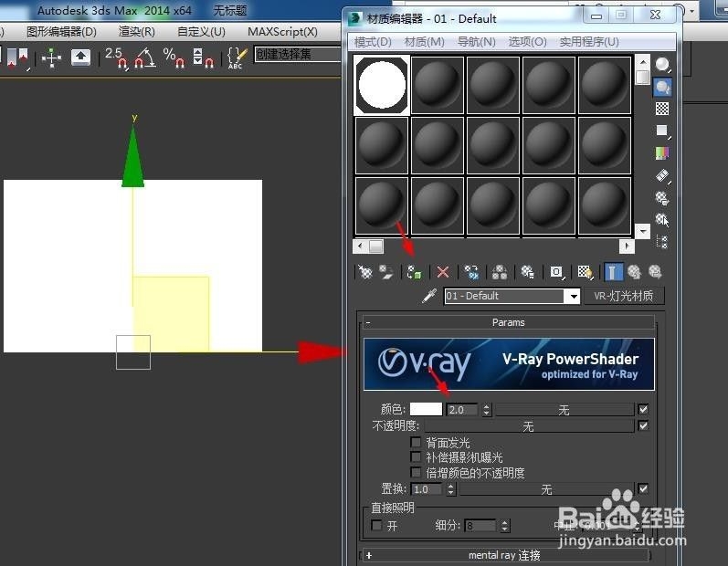This screenshot has height=566, width=728.
Task: Click Make Material Copy icon
Action: [x=471, y=272]
